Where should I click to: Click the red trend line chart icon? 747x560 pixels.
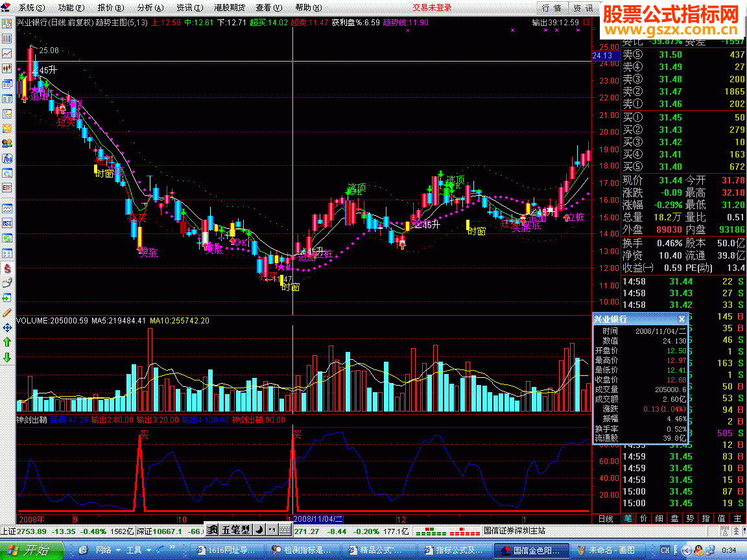pos(7,53)
